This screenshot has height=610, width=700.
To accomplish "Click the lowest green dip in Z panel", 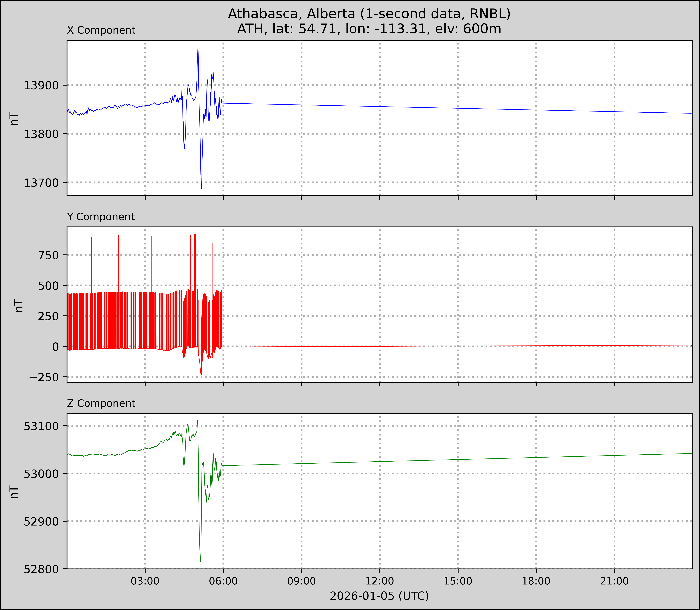I will point(200,561).
